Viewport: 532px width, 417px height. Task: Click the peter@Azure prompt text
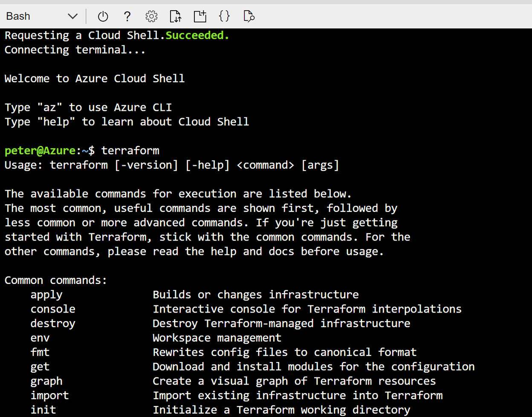40,151
